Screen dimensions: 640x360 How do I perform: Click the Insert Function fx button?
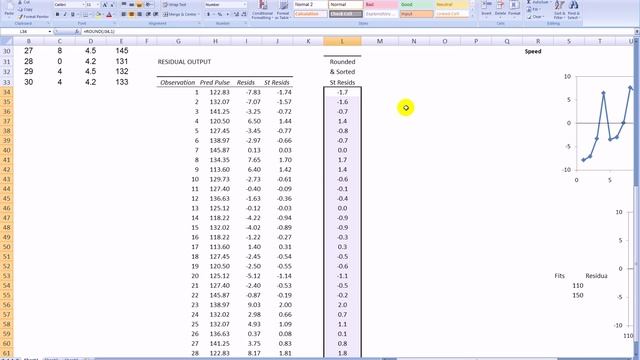[77, 31]
